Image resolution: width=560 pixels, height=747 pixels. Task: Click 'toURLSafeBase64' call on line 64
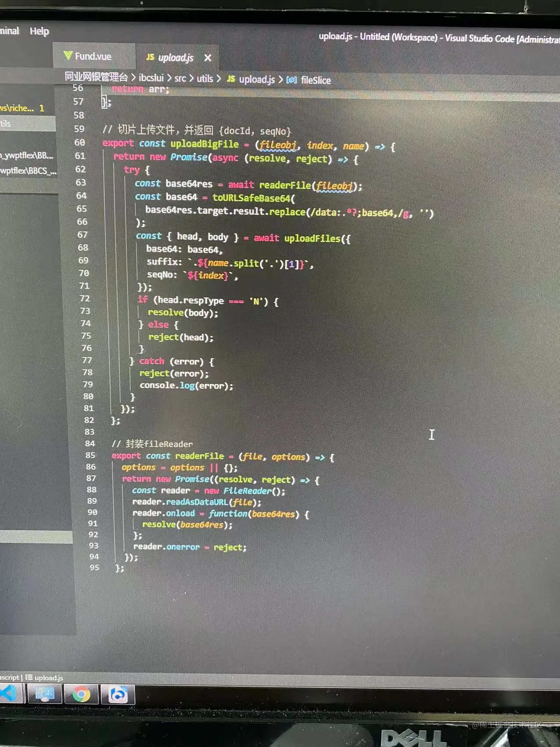[x=251, y=198]
